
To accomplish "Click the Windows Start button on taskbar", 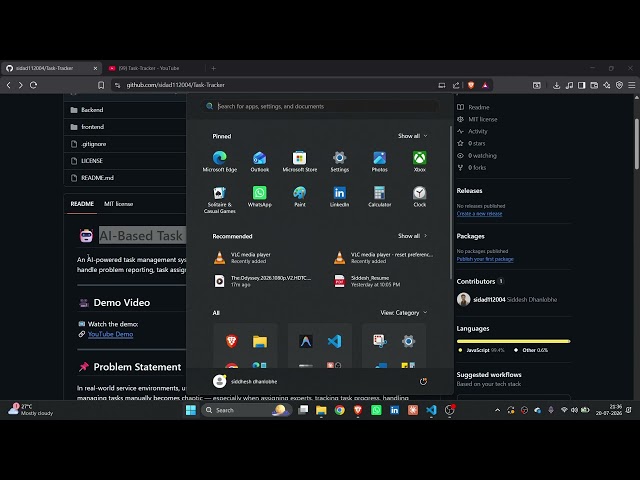I will tap(191, 410).
